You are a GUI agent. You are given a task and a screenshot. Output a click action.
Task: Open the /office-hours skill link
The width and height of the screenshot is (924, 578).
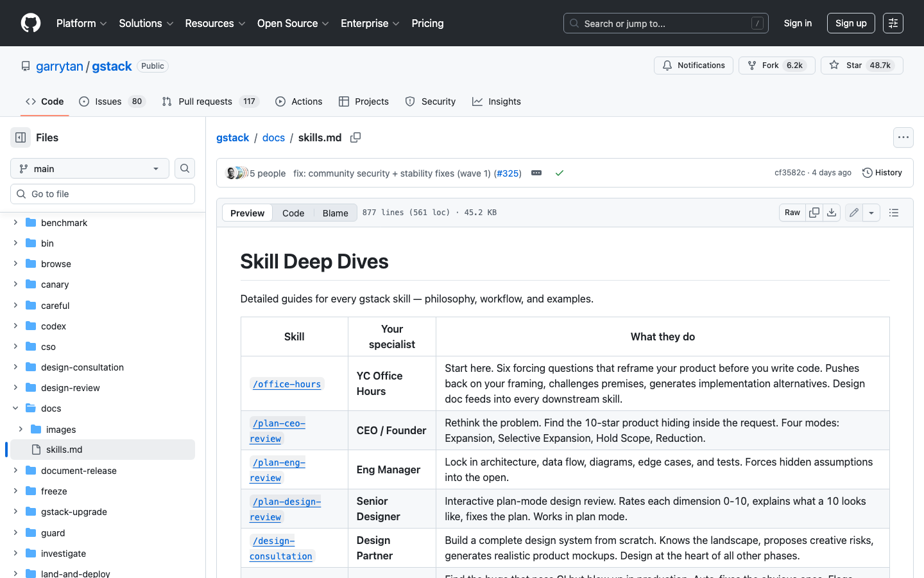pos(287,384)
